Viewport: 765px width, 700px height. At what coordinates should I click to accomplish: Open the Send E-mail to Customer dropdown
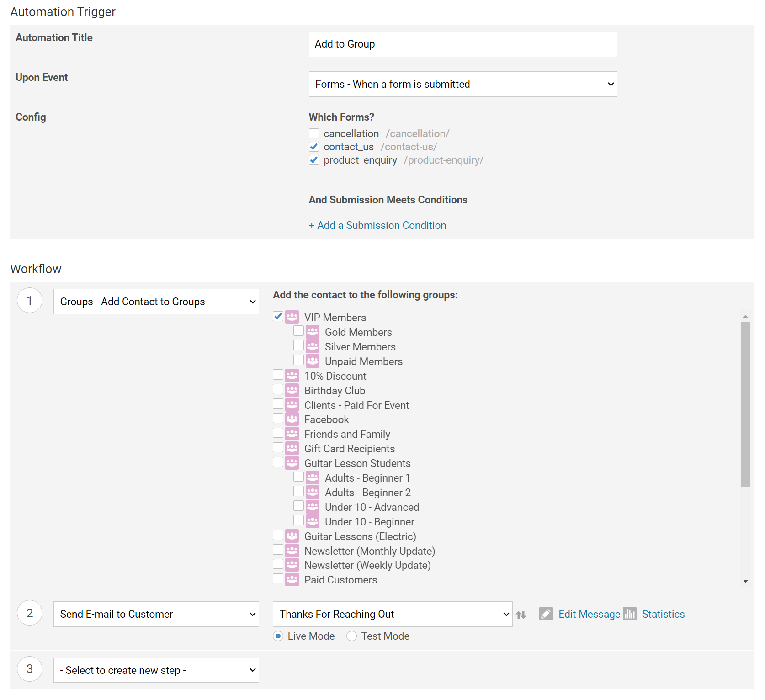(x=156, y=614)
